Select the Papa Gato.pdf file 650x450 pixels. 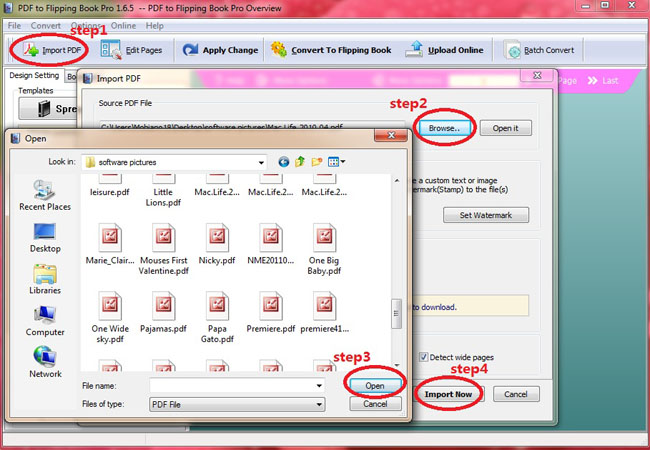[x=217, y=318]
